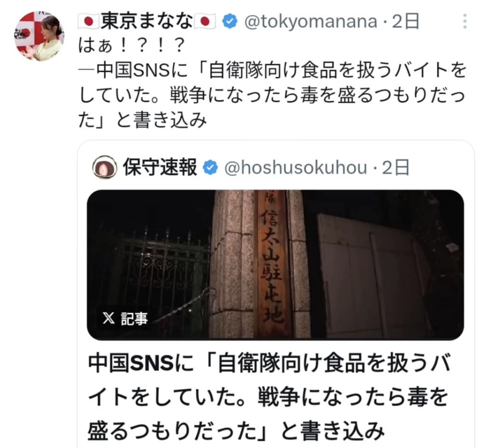
Task: Open the 信太山駐屯地 gate article image
Action: [275, 265]
